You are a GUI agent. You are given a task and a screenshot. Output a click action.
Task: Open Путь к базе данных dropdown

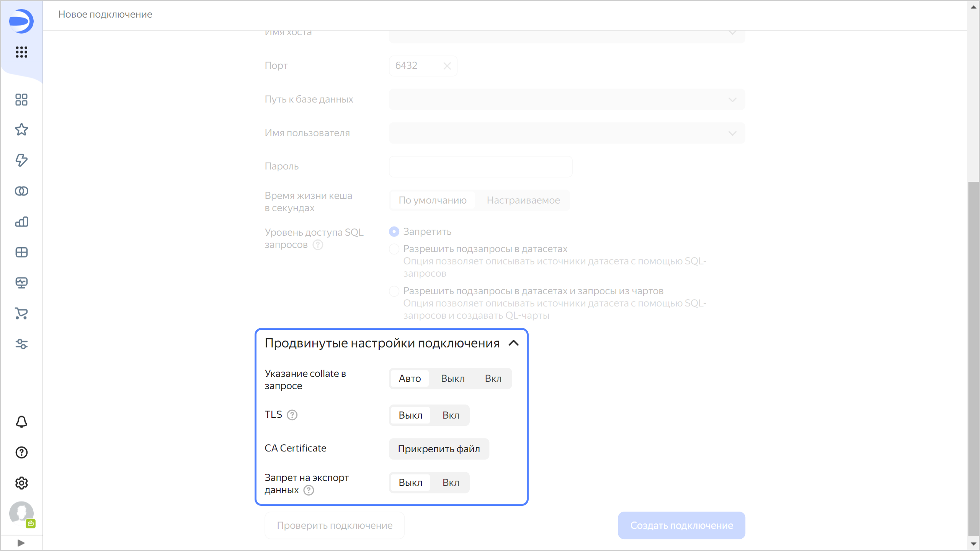(x=567, y=99)
